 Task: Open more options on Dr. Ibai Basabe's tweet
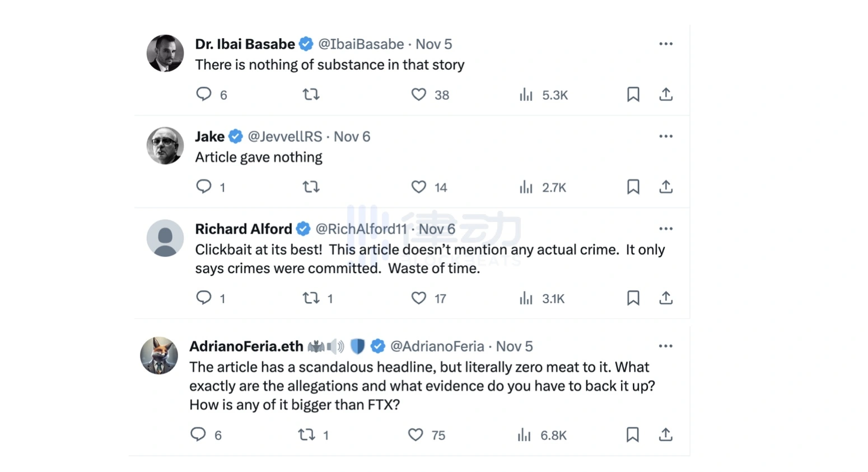click(666, 44)
